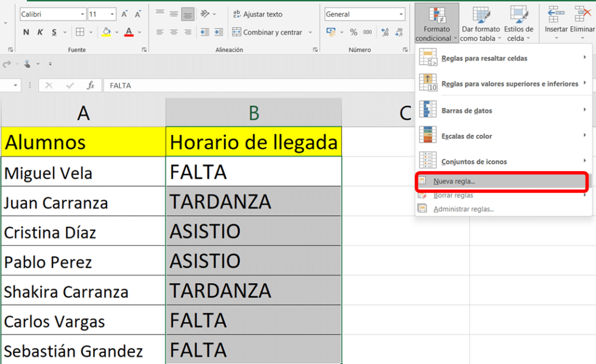
Task: Toggle Ajustar texto wrap option
Action: (258, 14)
